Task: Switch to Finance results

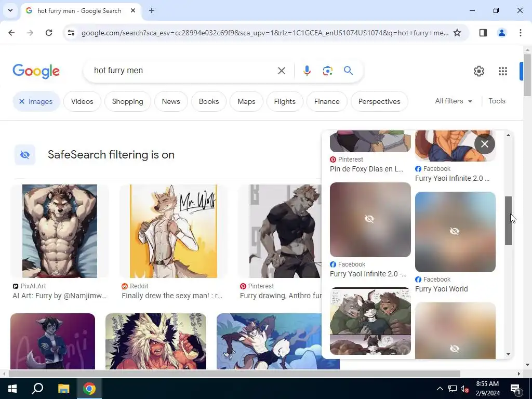Action: 327,101
